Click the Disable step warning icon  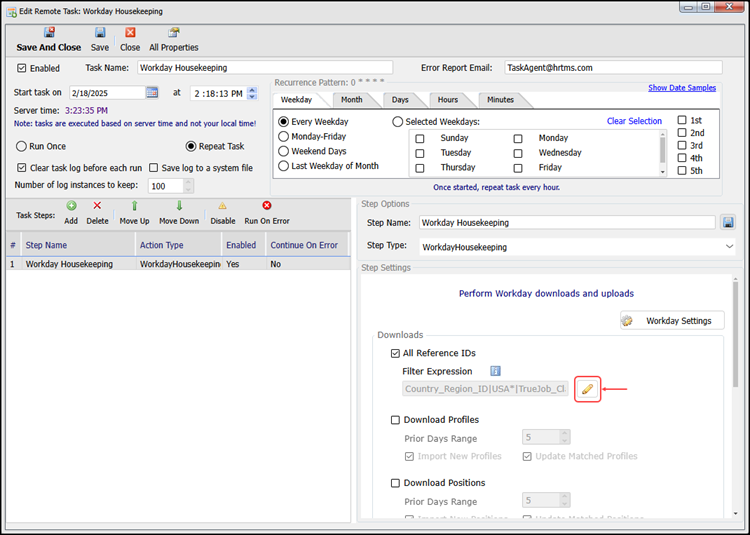point(222,206)
